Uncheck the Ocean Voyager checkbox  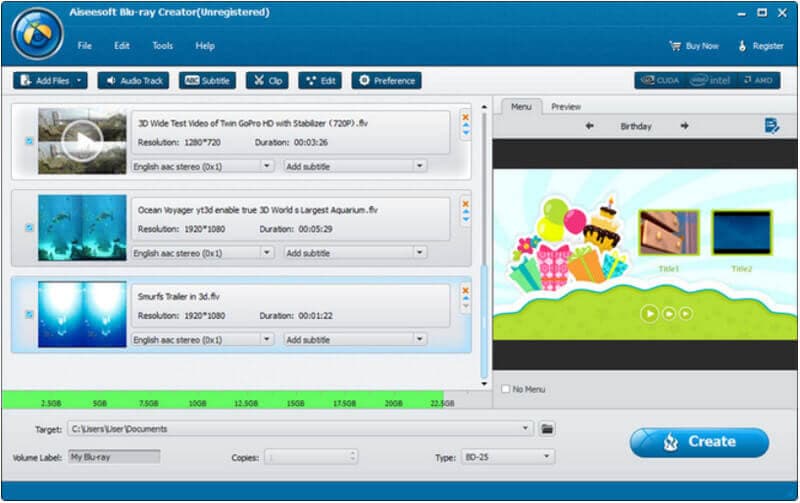(29, 228)
